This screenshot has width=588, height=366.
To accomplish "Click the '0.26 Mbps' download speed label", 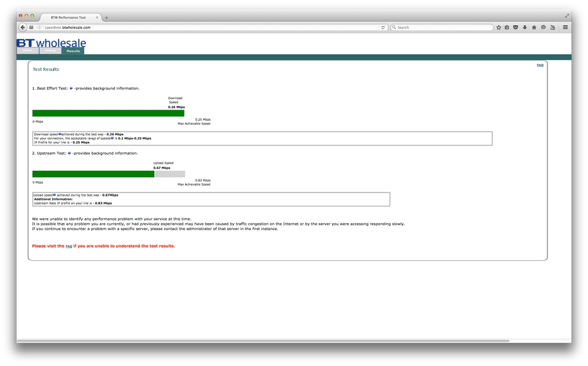I will (x=177, y=107).
